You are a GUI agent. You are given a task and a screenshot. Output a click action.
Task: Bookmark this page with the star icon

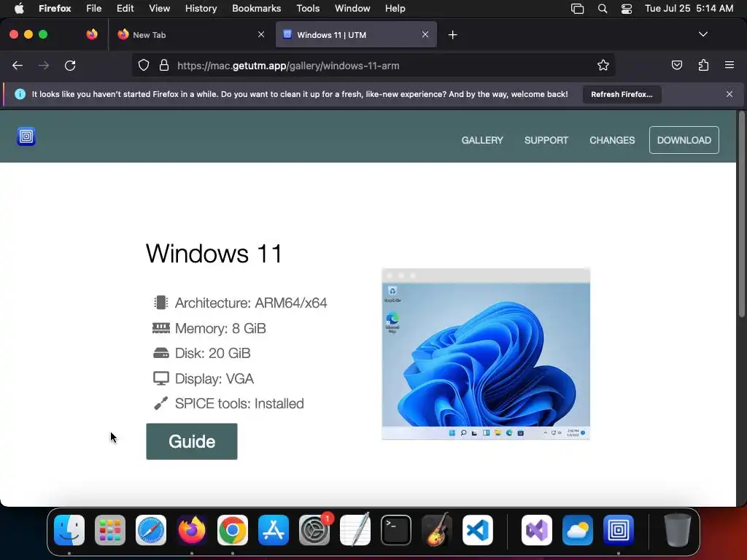point(603,66)
